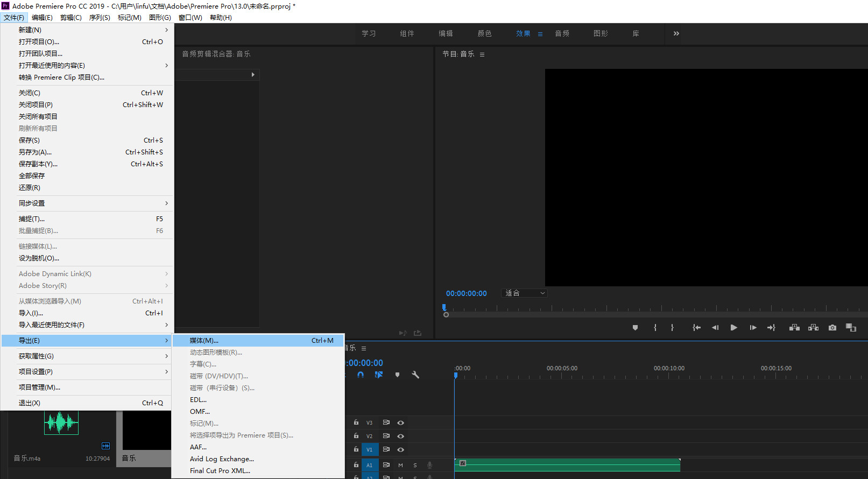This screenshot has height=479, width=868.
Task: Click program timecode 00:00:00:00
Action: pyautogui.click(x=467, y=294)
